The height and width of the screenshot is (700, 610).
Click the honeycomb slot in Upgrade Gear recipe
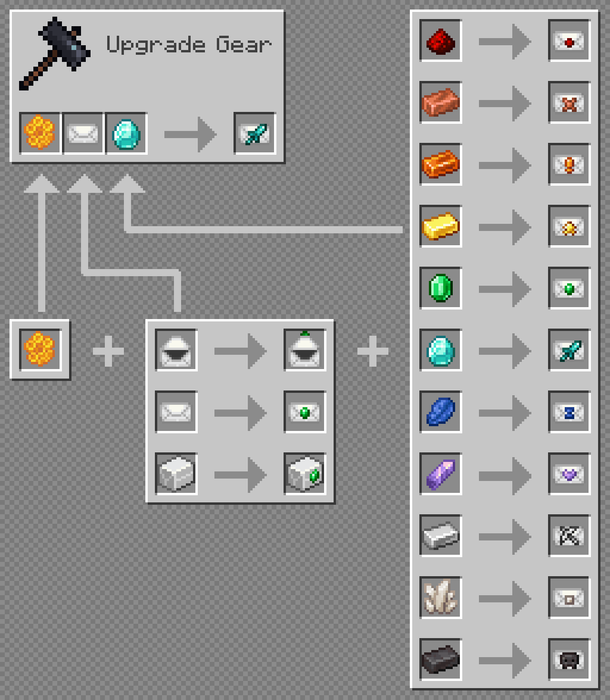(41, 133)
